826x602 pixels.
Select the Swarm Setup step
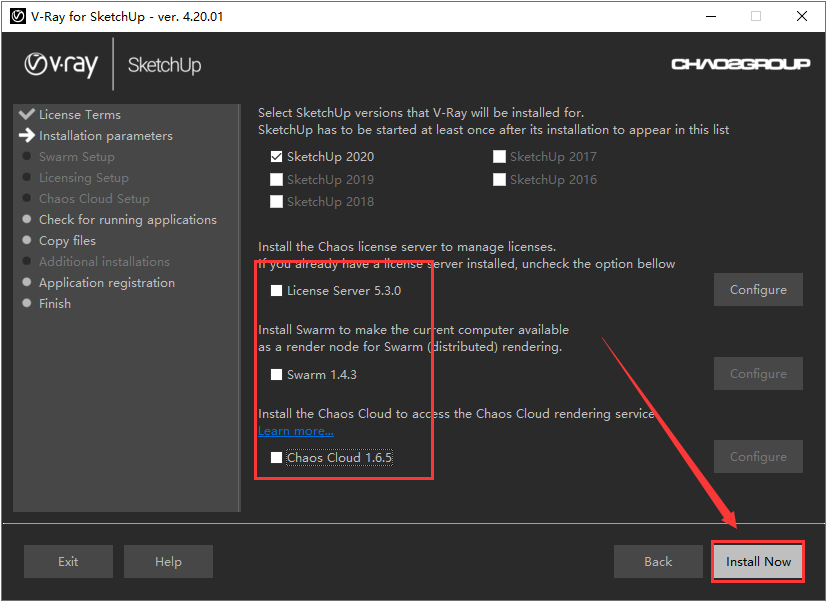pos(76,156)
